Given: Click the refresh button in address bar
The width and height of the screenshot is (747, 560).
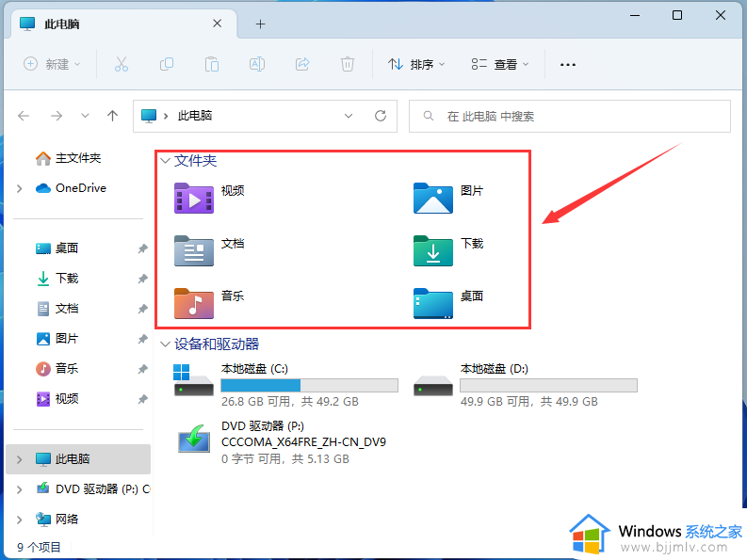Looking at the screenshot, I should click(381, 116).
